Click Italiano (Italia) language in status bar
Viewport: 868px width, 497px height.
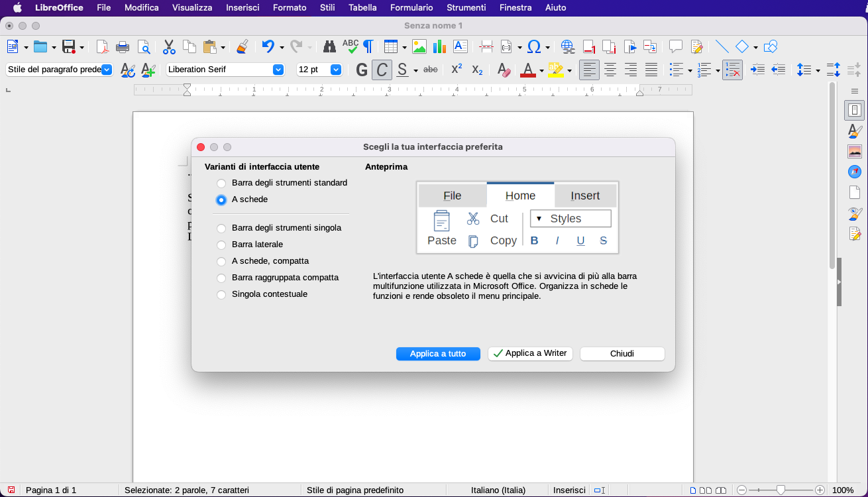pyautogui.click(x=498, y=490)
